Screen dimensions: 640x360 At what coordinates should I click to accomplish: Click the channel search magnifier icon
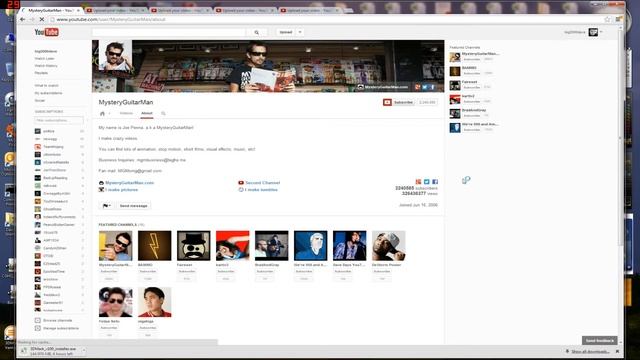(x=163, y=113)
